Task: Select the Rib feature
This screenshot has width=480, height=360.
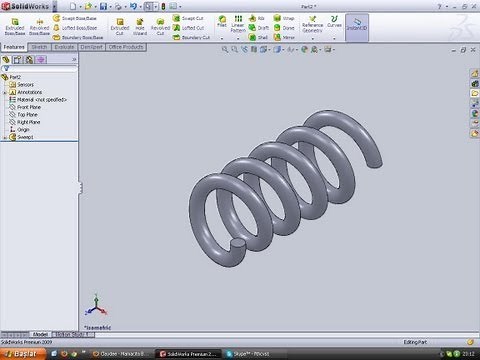Action: [256, 18]
